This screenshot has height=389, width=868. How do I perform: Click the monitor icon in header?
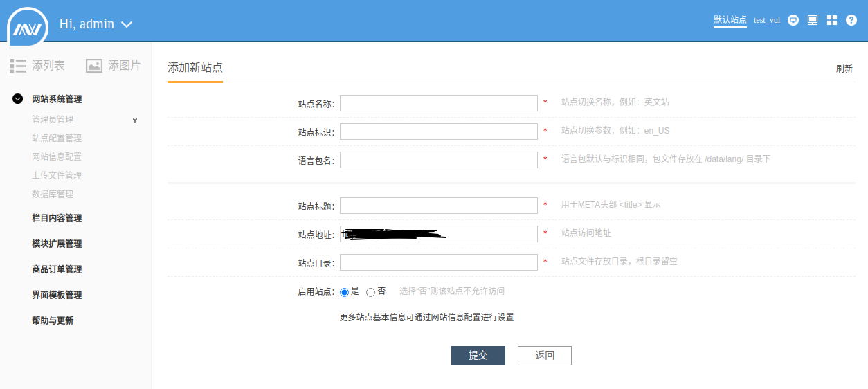point(813,20)
